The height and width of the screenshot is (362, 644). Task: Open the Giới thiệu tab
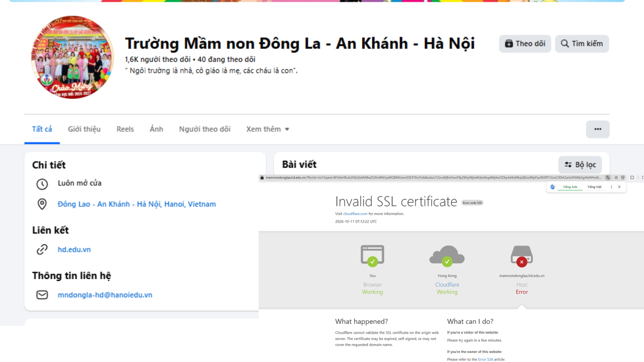point(84,129)
